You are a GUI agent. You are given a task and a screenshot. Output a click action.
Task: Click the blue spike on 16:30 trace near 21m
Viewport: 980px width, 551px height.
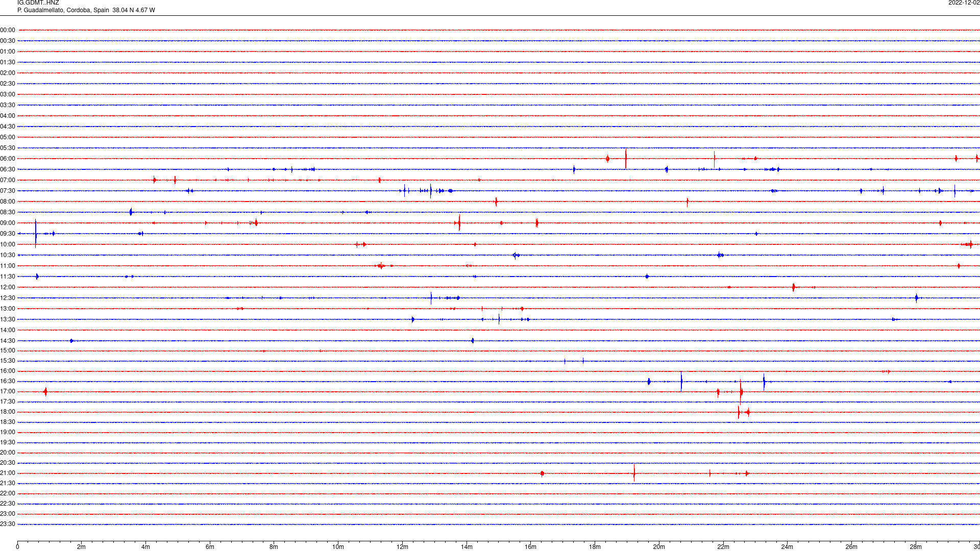[x=681, y=381]
